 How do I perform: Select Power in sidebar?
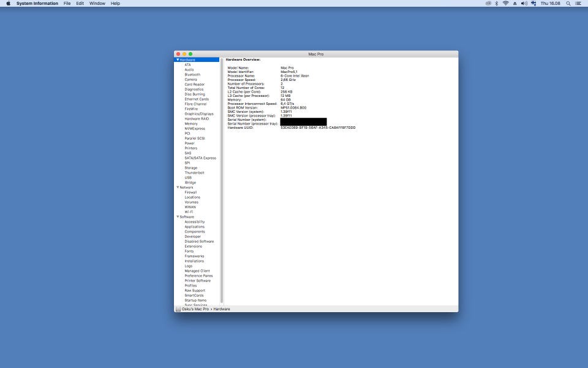click(189, 144)
